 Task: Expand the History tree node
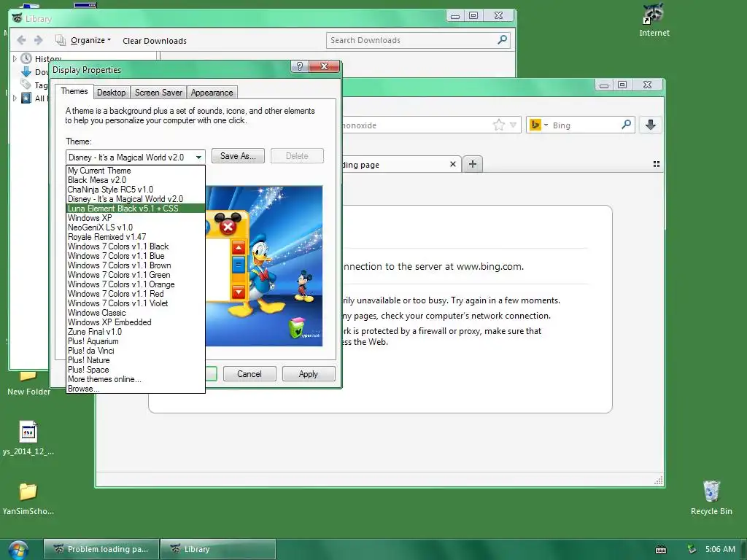click(x=15, y=58)
